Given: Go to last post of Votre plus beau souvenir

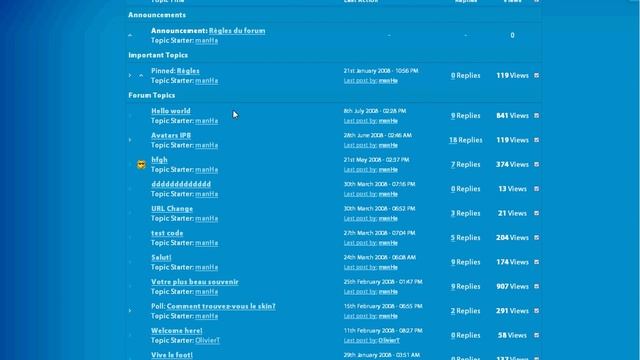Looking at the screenshot, I should 360,292.
